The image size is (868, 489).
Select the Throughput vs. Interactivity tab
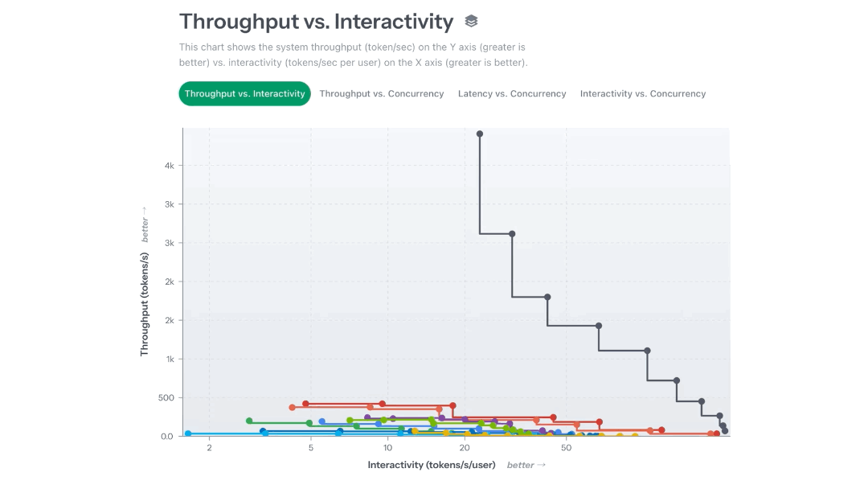(244, 94)
